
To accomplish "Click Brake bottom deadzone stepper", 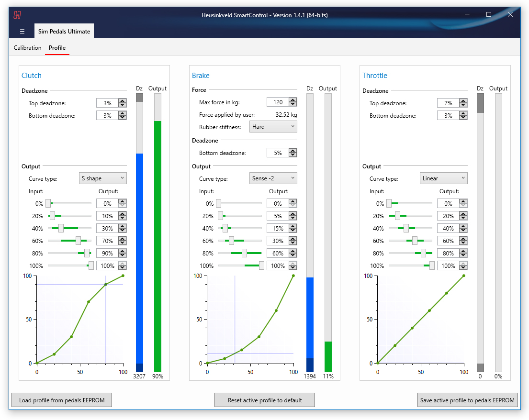I will coord(293,153).
